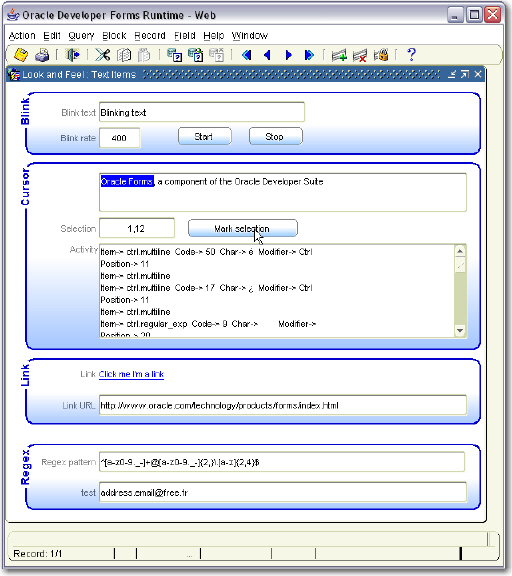Image resolution: width=512 pixels, height=576 pixels.
Task: Minimize the Look and Feel inner window
Action: (452, 75)
